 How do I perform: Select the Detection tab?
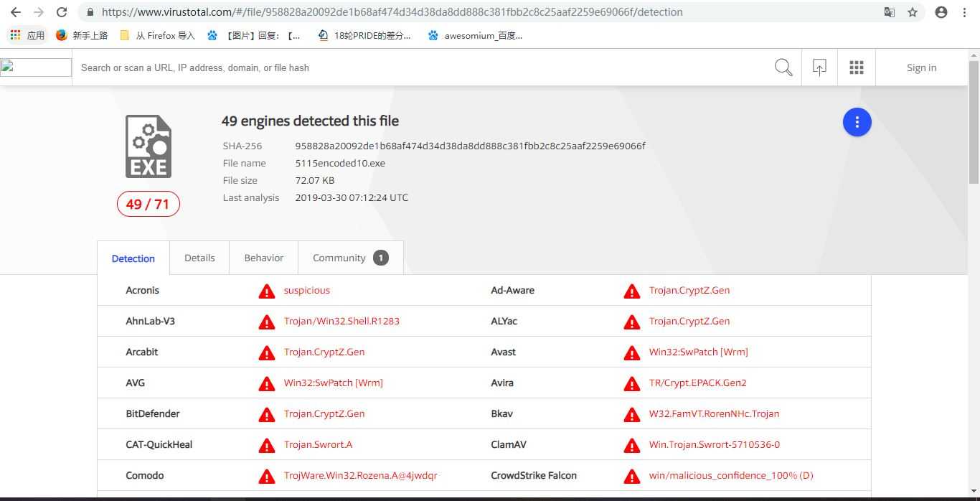coord(133,258)
